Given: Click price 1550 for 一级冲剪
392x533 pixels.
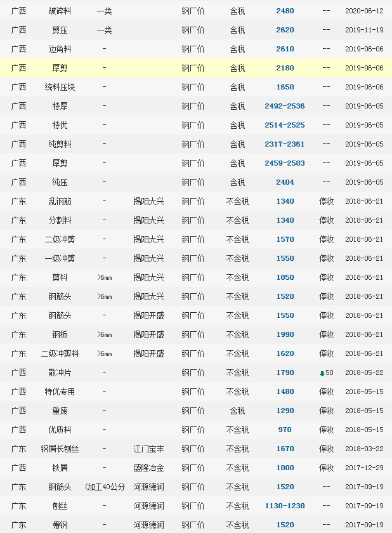Looking at the screenshot, I should click(x=285, y=258).
